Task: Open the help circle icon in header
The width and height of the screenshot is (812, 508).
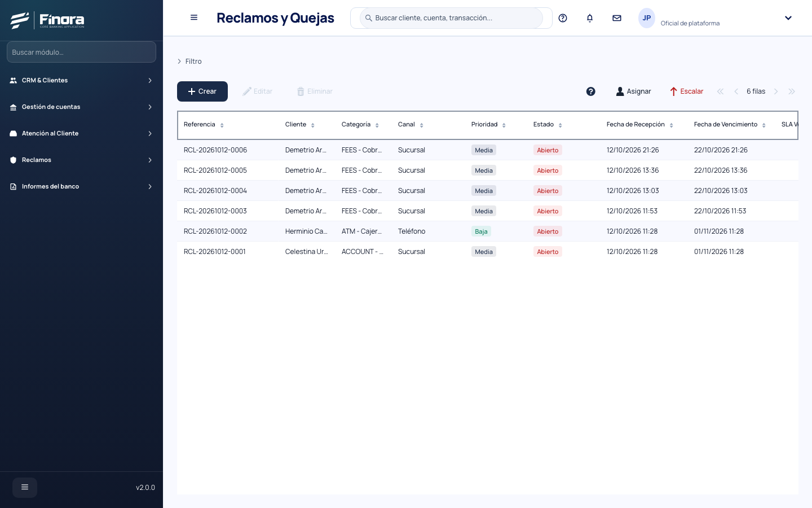Action: 563,18
